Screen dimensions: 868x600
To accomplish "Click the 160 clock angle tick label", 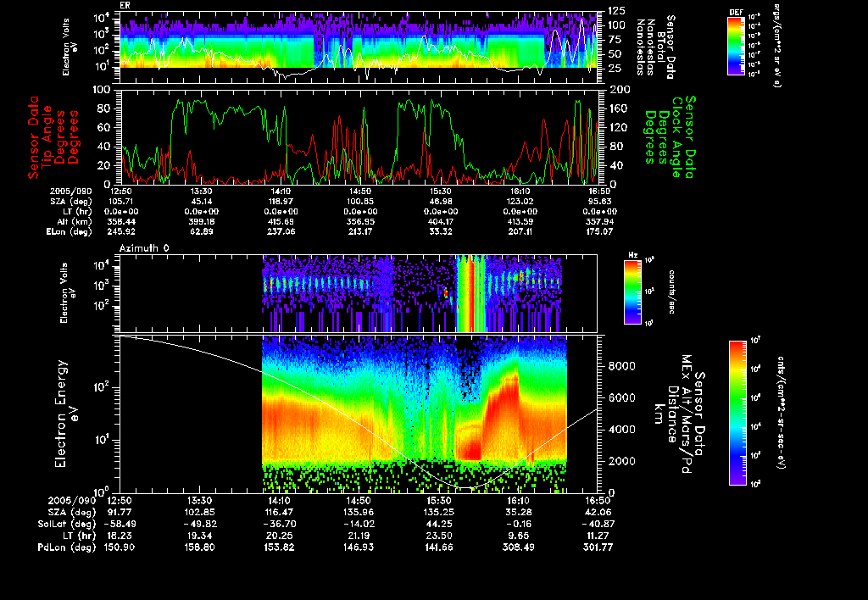I will [619, 108].
